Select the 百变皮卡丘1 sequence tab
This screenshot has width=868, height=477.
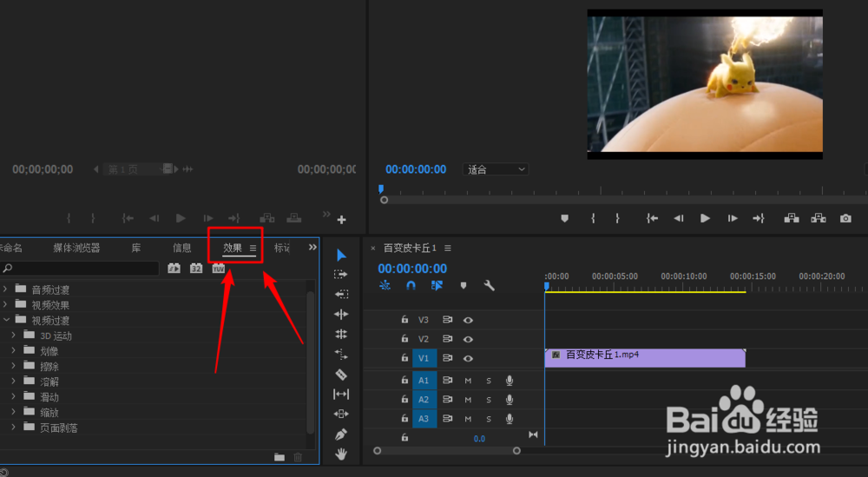coord(411,248)
